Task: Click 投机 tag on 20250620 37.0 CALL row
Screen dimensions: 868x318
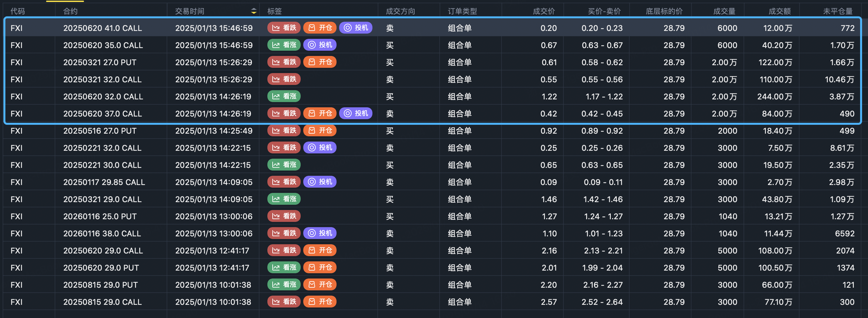Action: 356,113
